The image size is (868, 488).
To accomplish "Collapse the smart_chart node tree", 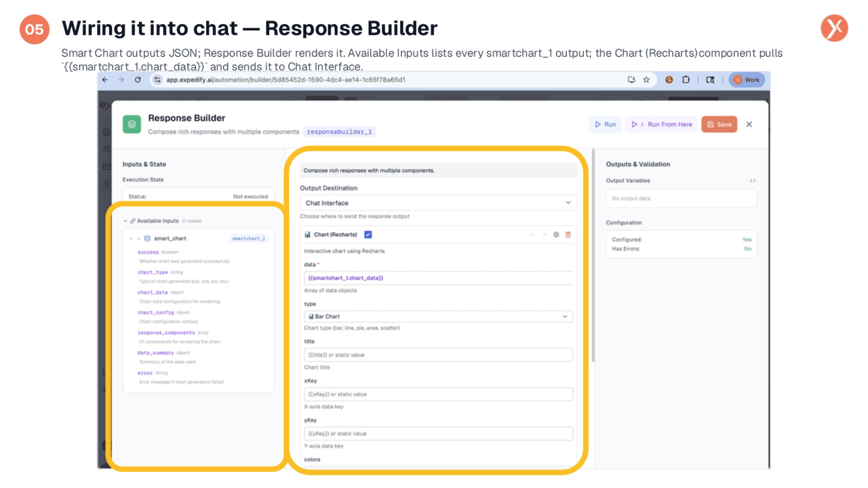I will point(131,239).
